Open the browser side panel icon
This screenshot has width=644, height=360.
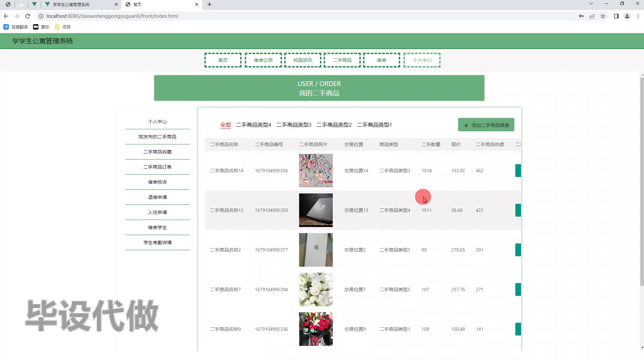coord(616,16)
